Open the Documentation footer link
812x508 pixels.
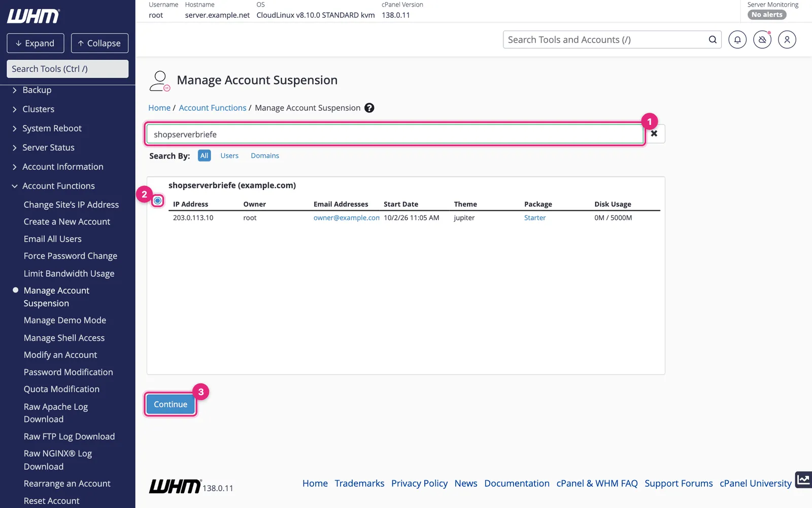pos(517,484)
